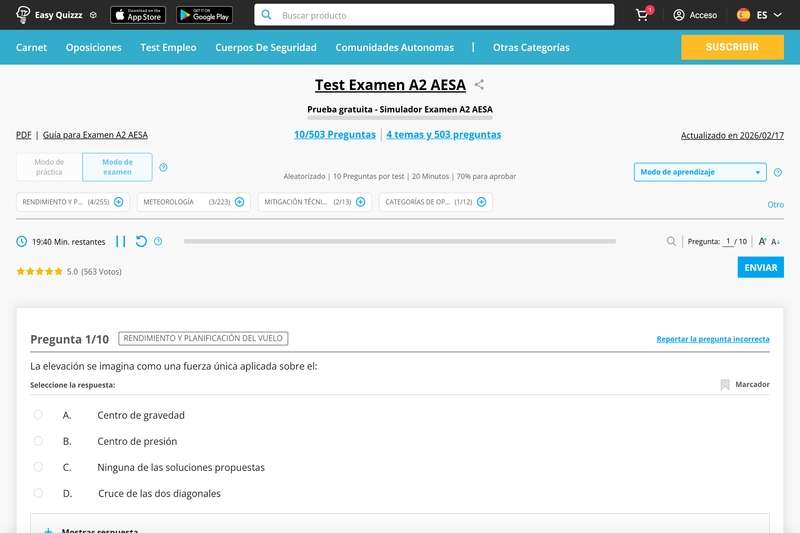Expand the ES language chevron

(x=778, y=15)
